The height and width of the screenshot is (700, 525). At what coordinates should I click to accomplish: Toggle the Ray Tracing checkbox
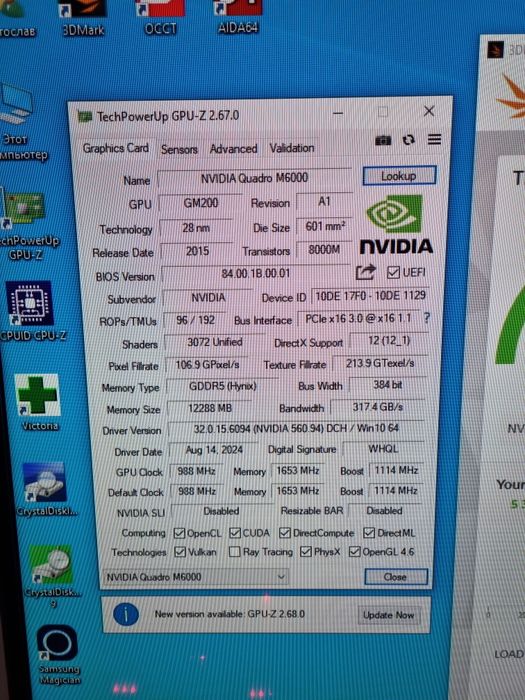234,552
